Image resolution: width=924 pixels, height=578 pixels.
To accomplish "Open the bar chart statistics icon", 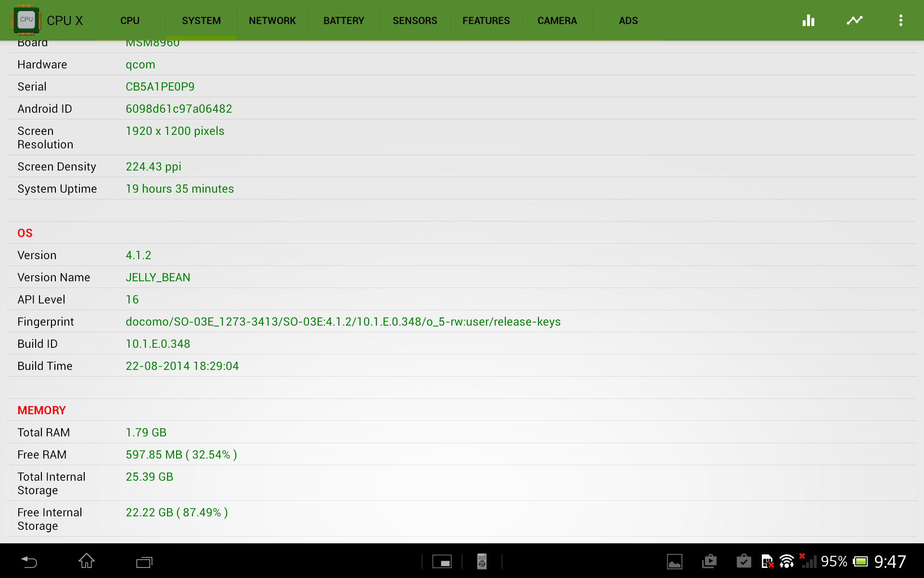I will coord(808,20).
